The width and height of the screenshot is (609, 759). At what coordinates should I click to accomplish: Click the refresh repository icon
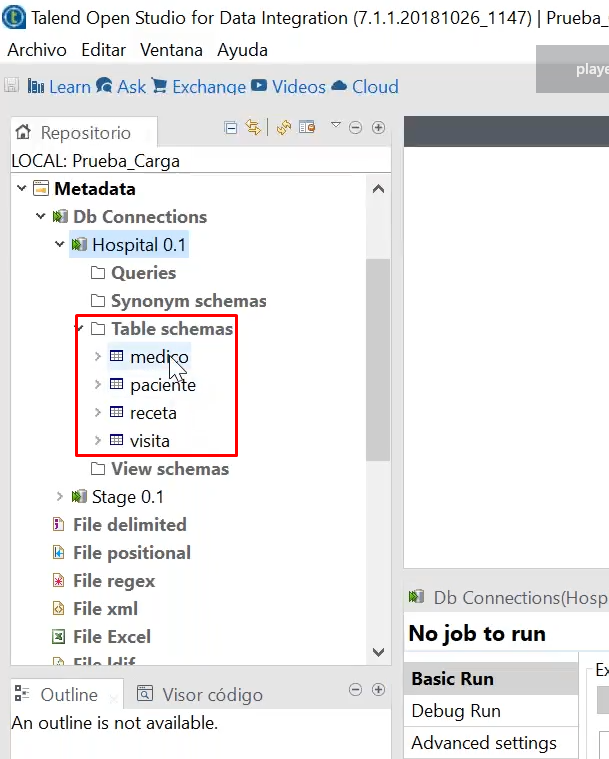(284, 128)
